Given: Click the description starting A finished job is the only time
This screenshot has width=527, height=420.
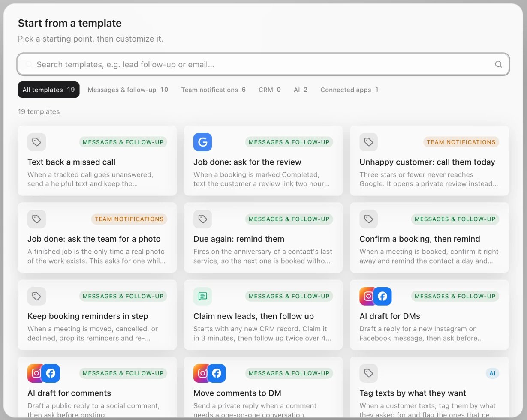Looking at the screenshot, I should pos(96,256).
